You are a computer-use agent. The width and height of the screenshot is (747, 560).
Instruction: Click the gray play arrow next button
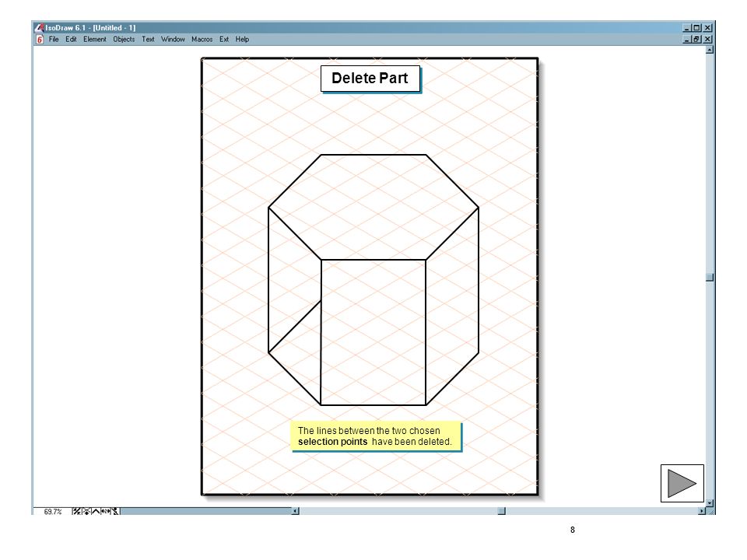pos(682,483)
